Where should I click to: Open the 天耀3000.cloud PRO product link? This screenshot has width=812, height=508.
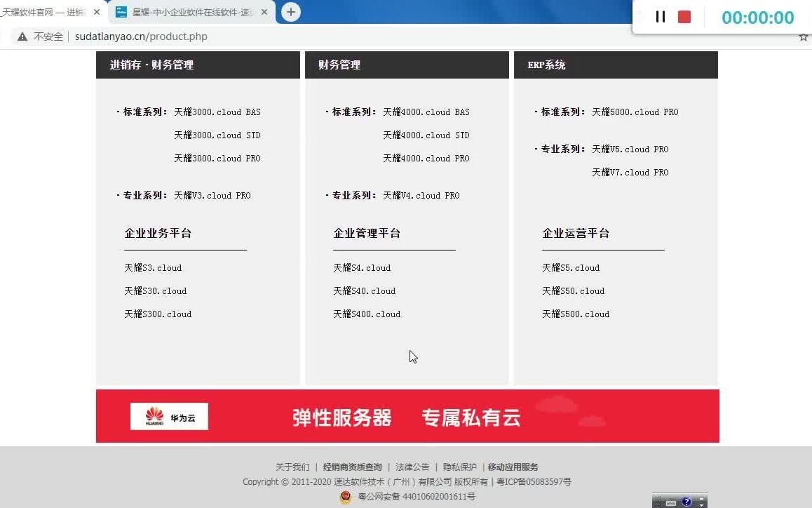[217, 158]
